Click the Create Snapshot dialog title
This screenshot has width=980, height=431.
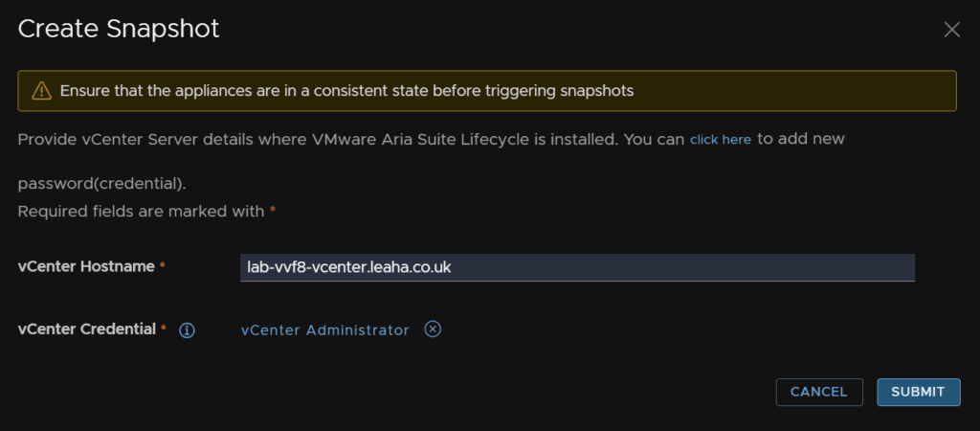119,29
